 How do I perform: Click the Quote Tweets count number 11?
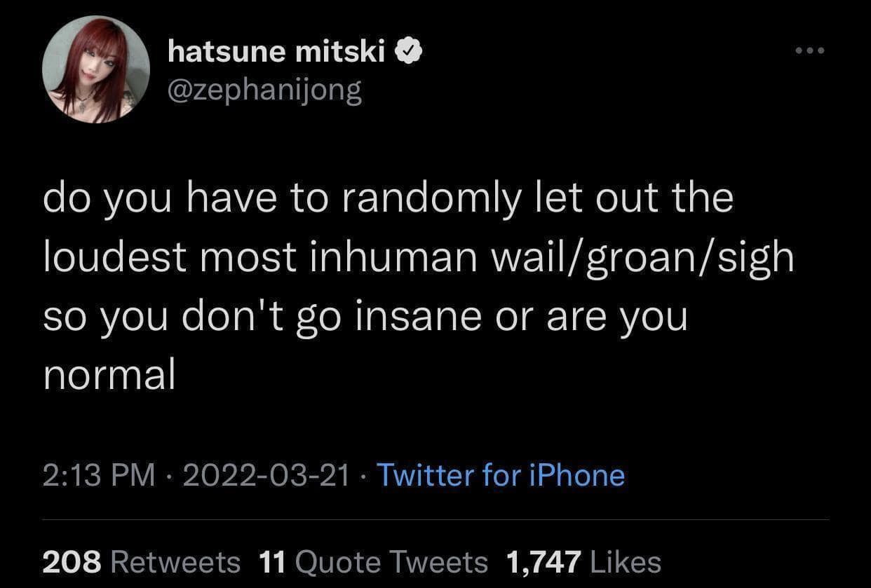[x=271, y=561]
